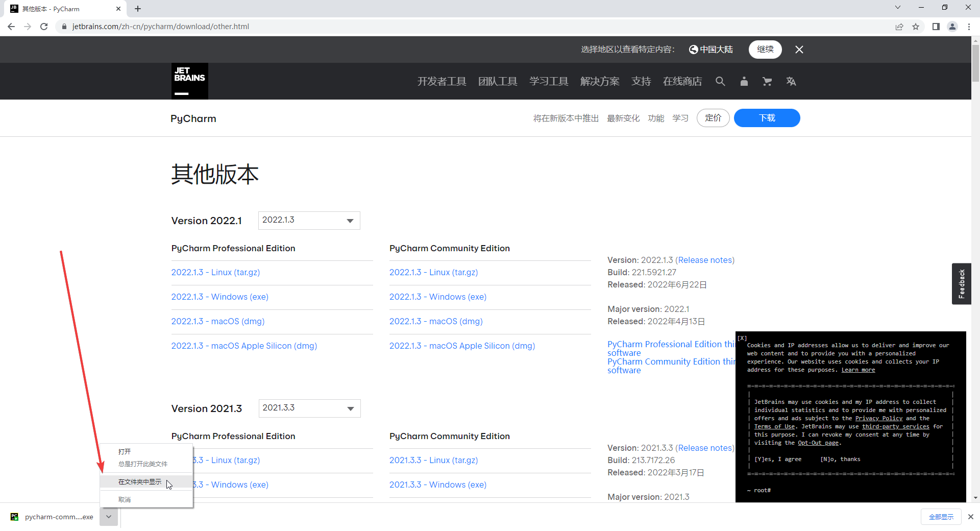
Task: Toggle browser side panel icon
Action: (x=936, y=27)
